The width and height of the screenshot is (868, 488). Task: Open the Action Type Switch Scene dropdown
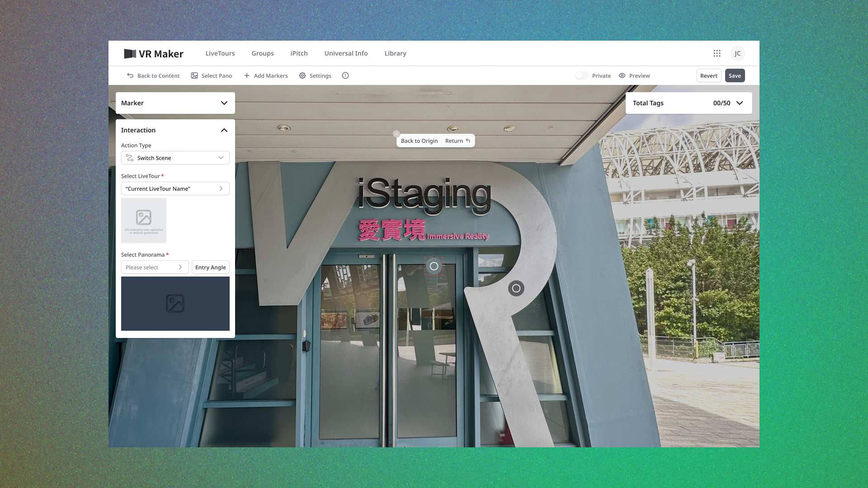175,158
